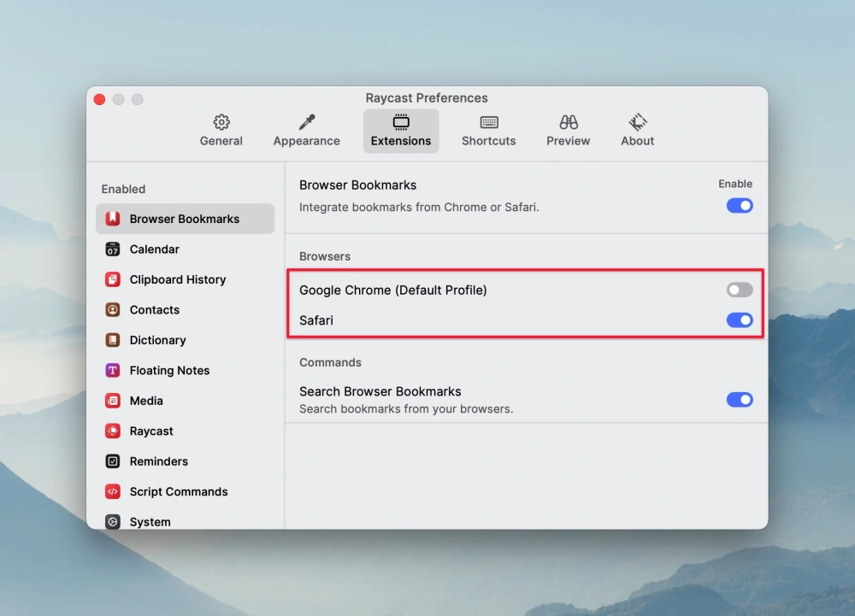Open the Floating Notes extension icon
This screenshot has width=855, height=616.
coord(112,370)
